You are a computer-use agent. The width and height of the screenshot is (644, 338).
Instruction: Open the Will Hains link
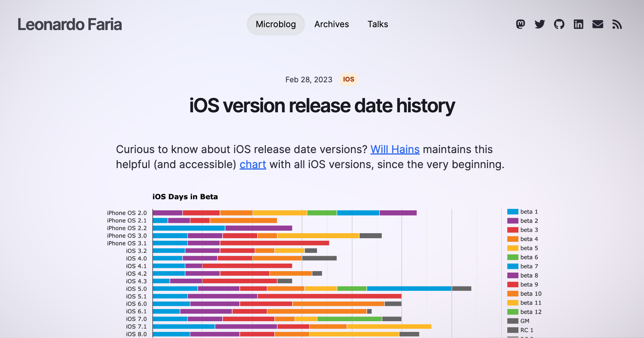[x=395, y=149]
